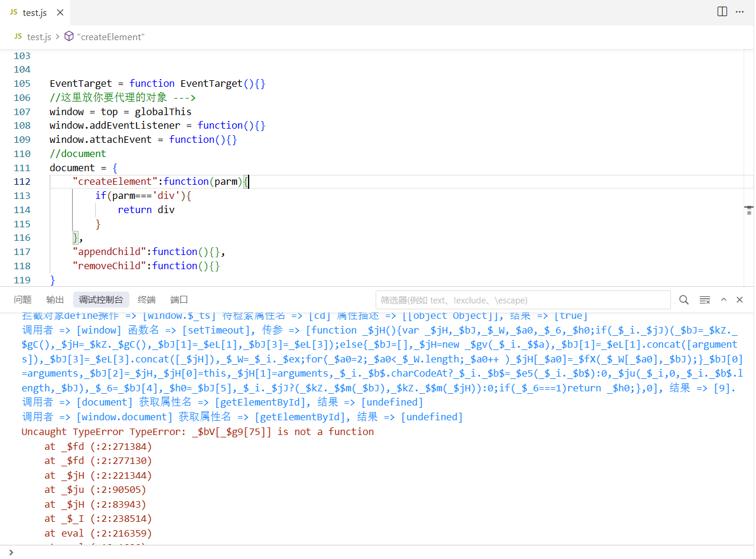
Task: Close the test.js editor tab
Action: point(58,12)
